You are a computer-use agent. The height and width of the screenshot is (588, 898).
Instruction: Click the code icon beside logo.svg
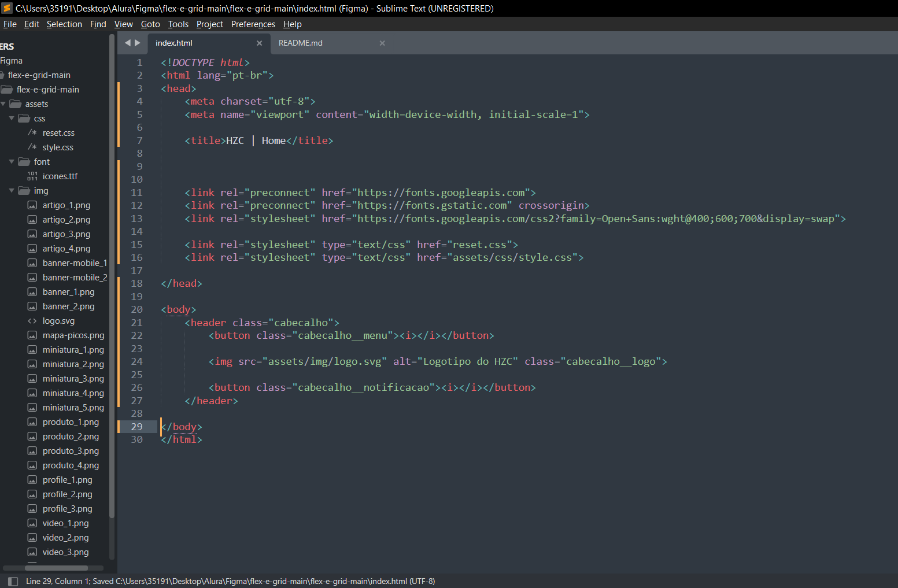coord(32,321)
